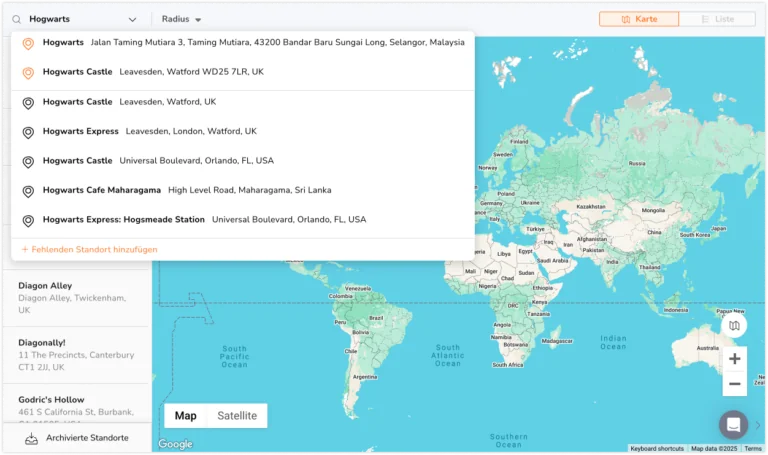Click the search magnifier icon
The image size is (768, 455).
pyautogui.click(x=17, y=20)
